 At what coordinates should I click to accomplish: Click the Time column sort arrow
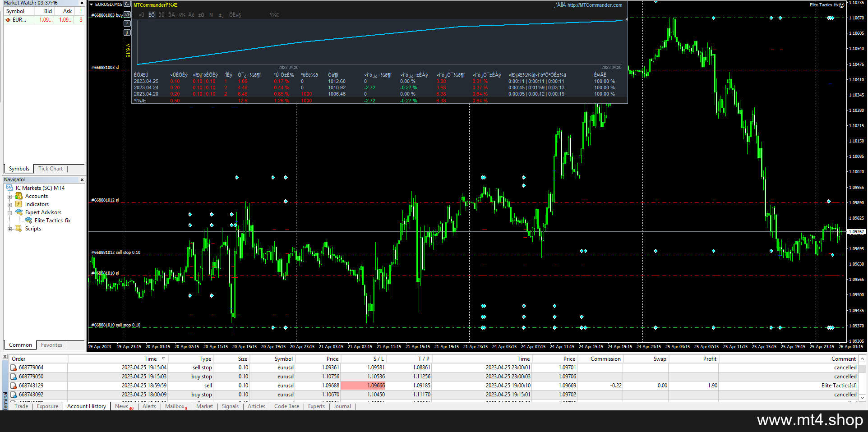pyautogui.click(x=163, y=359)
